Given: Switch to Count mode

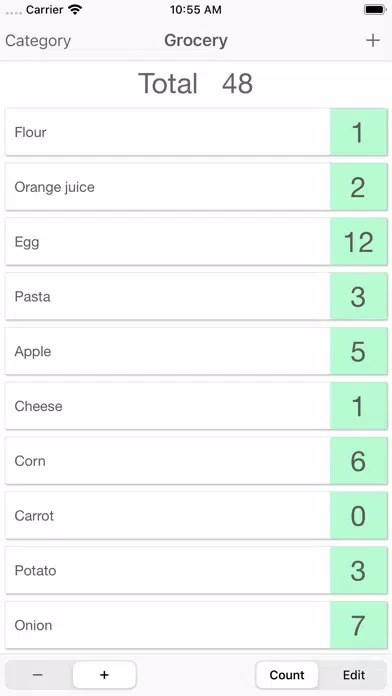Looking at the screenshot, I should (x=287, y=675).
